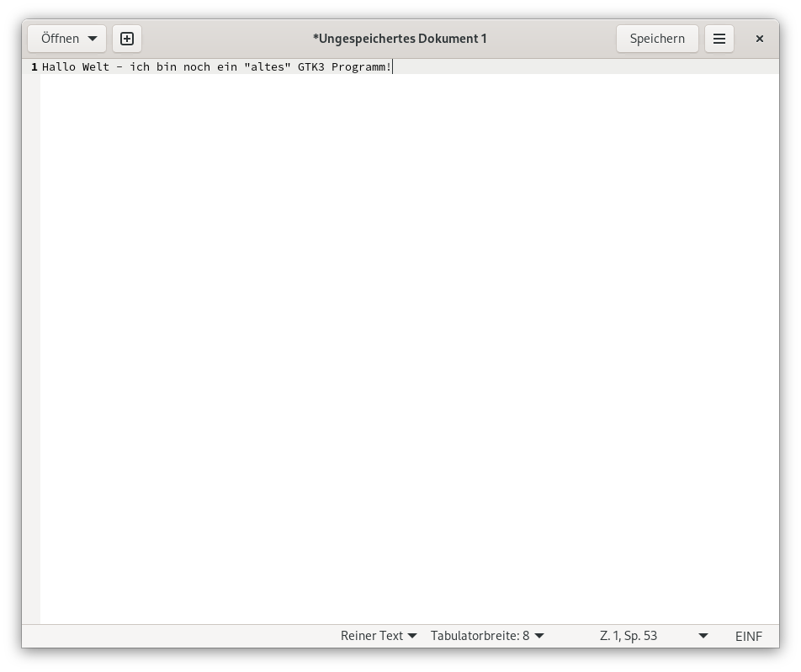Open a file with the Öffnen button

click(67, 39)
